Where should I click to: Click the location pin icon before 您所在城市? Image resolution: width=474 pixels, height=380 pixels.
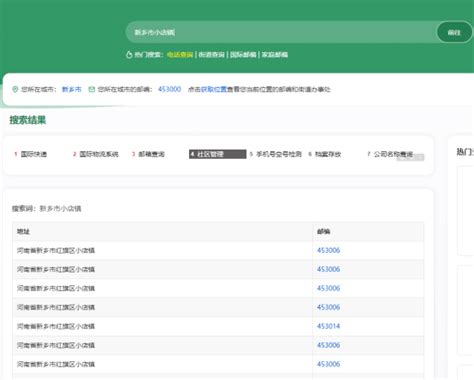tap(15, 89)
